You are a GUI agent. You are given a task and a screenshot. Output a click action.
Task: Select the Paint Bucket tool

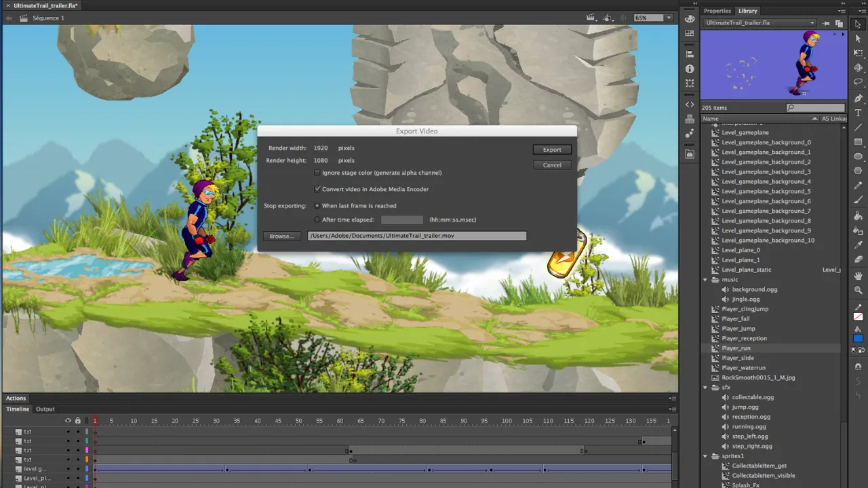coord(858,216)
